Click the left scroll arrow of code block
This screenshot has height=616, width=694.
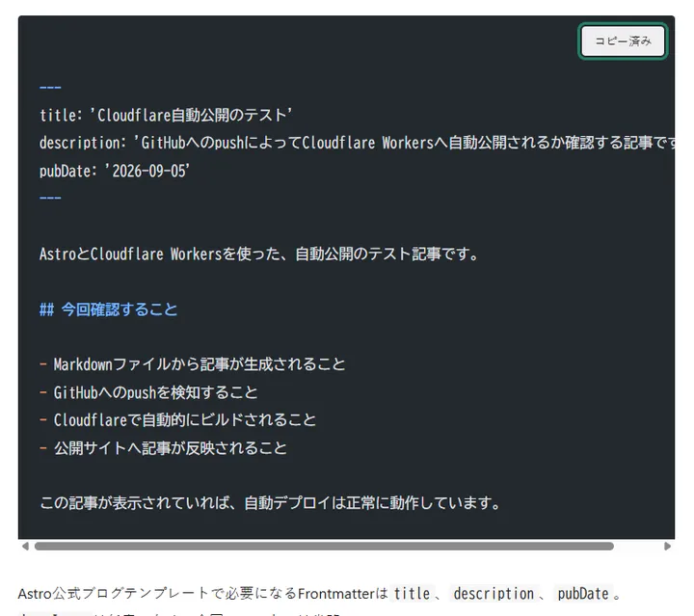26,546
